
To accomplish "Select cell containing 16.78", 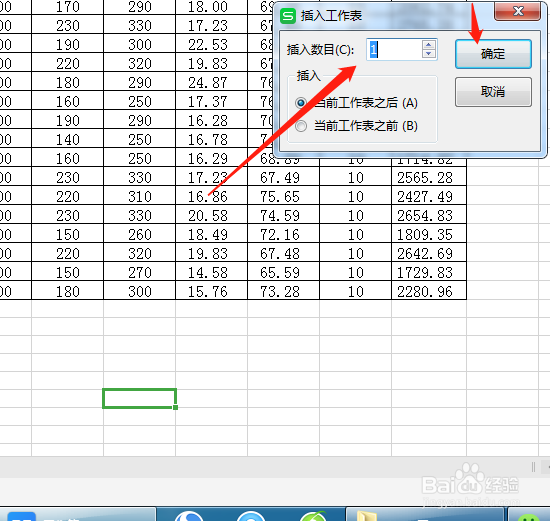I will [211, 138].
